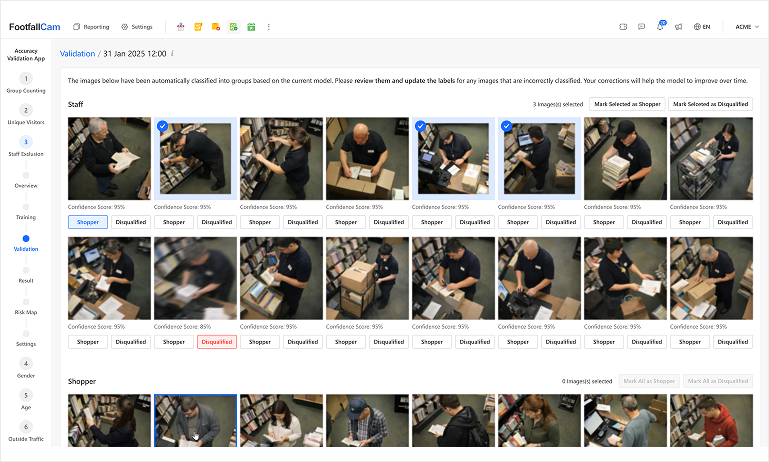Mark the ponytail woman at shelf as Shopper
Image resolution: width=769 pixels, height=462 pixels.
tap(260, 222)
